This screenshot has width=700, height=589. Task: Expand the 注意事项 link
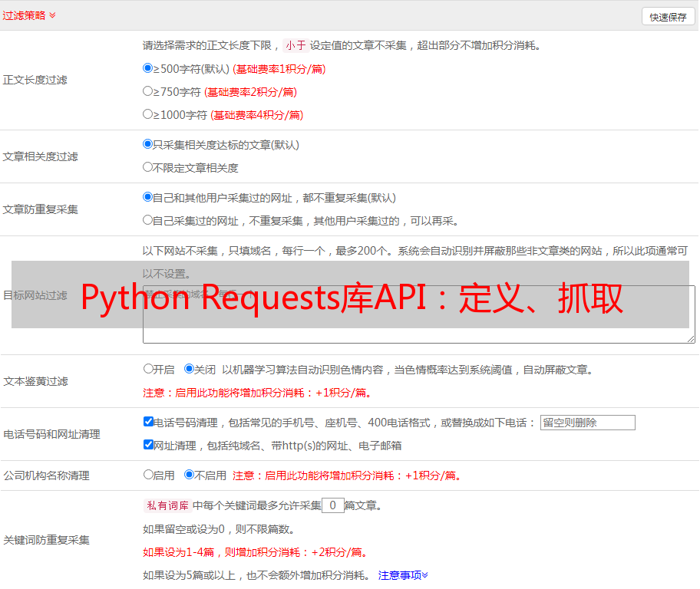403,574
